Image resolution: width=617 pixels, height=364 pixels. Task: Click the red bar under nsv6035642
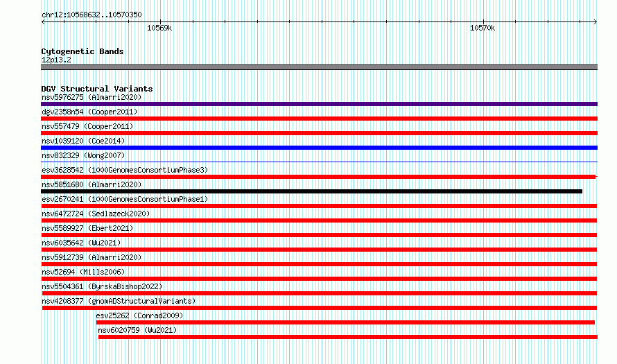pyautogui.click(x=319, y=250)
